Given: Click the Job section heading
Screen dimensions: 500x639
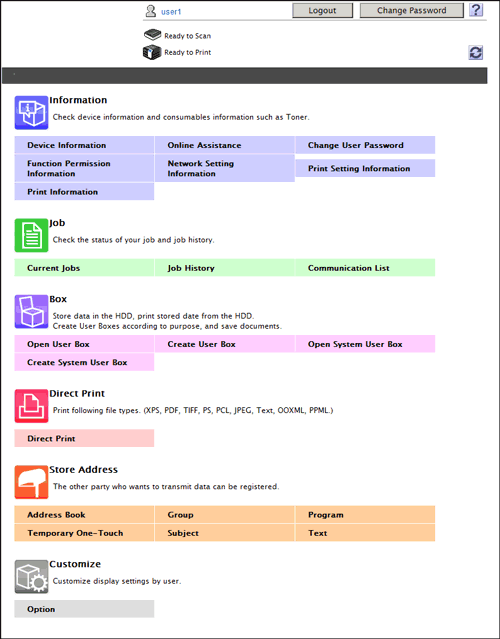Looking at the screenshot, I should point(57,223).
